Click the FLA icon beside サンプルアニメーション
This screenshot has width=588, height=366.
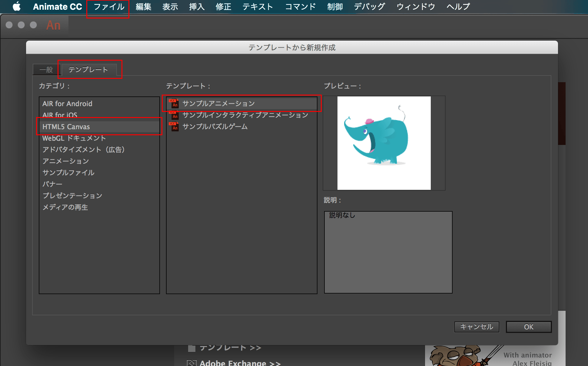tap(174, 103)
